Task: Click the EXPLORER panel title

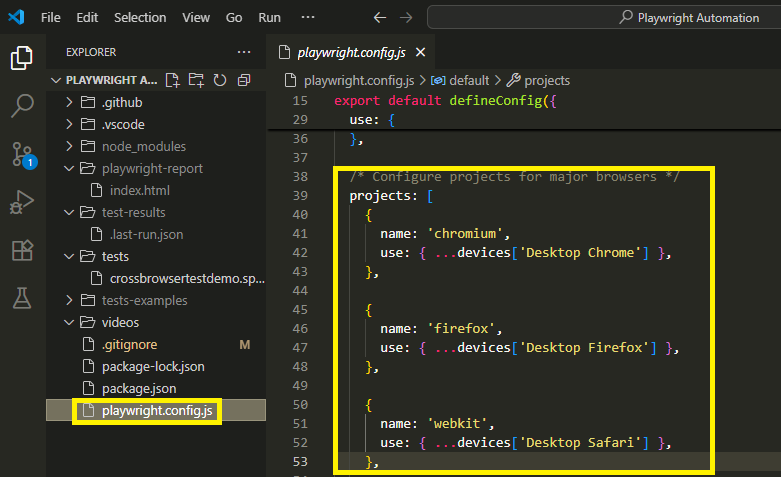Action: [x=91, y=52]
